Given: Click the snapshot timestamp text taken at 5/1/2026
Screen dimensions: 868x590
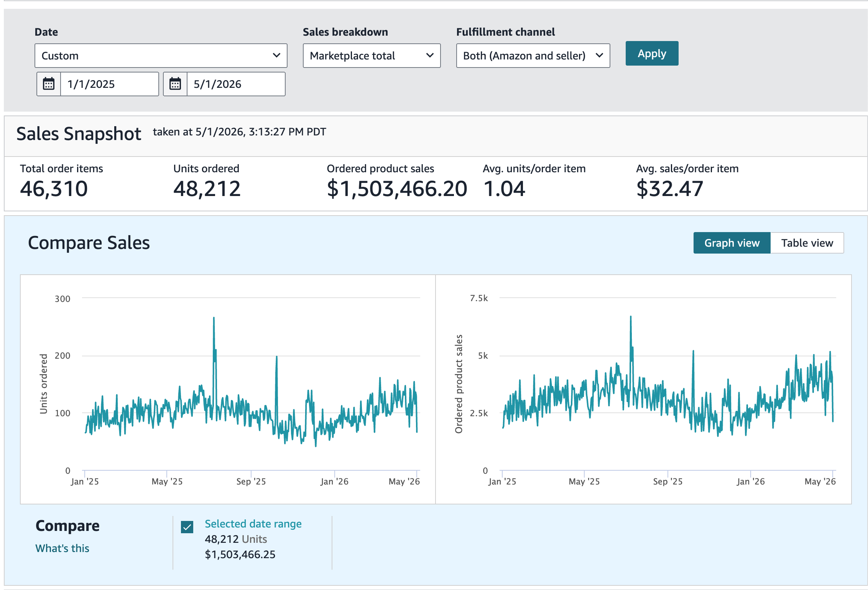Looking at the screenshot, I should pos(240,132).
